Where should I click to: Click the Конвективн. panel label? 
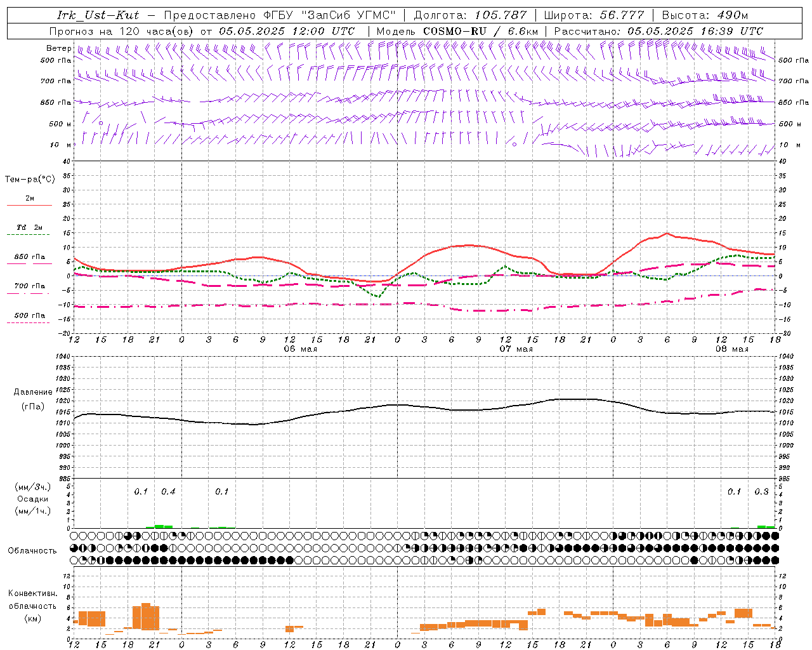tap(33, 594)
